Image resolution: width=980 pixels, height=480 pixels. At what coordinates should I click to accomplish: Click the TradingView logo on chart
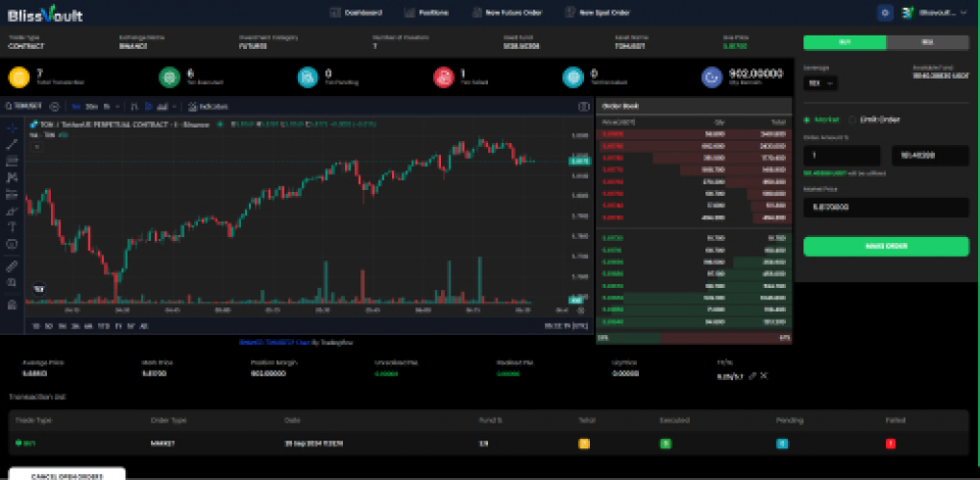[x=38, y=289]
